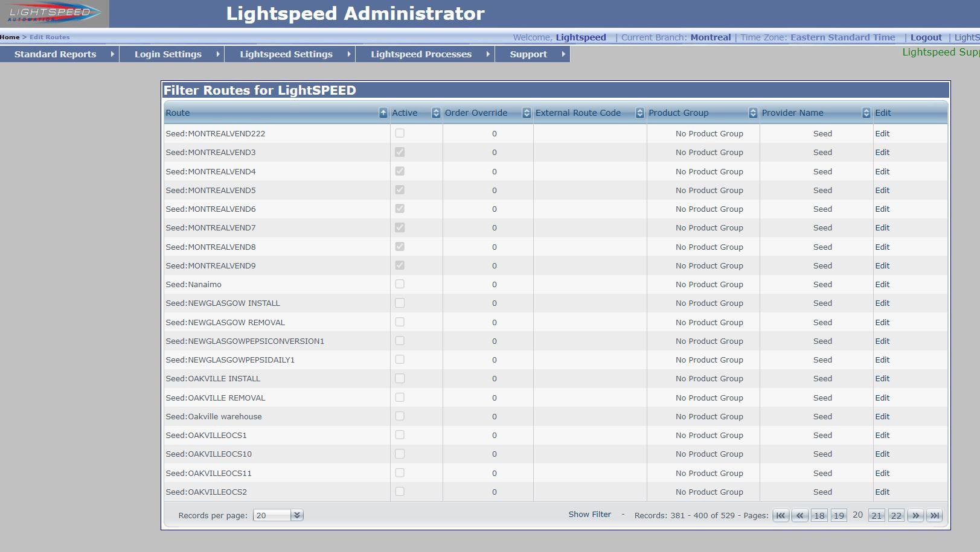
Task: Open Login Settings menu
Action: click(x=168, y=54)
